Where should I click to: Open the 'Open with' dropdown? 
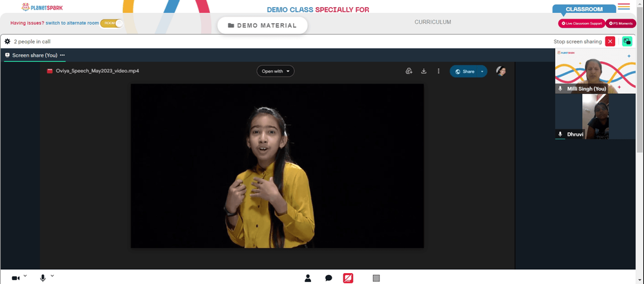click(276, 71)
